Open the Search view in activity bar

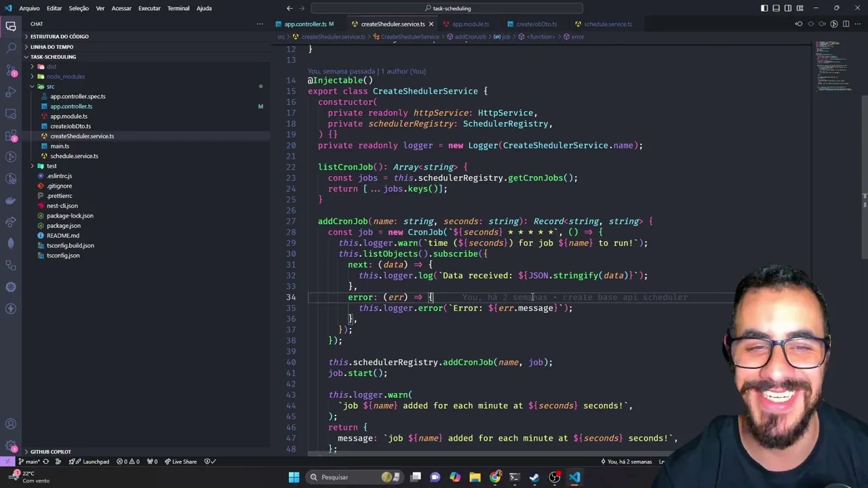point(11,48)
